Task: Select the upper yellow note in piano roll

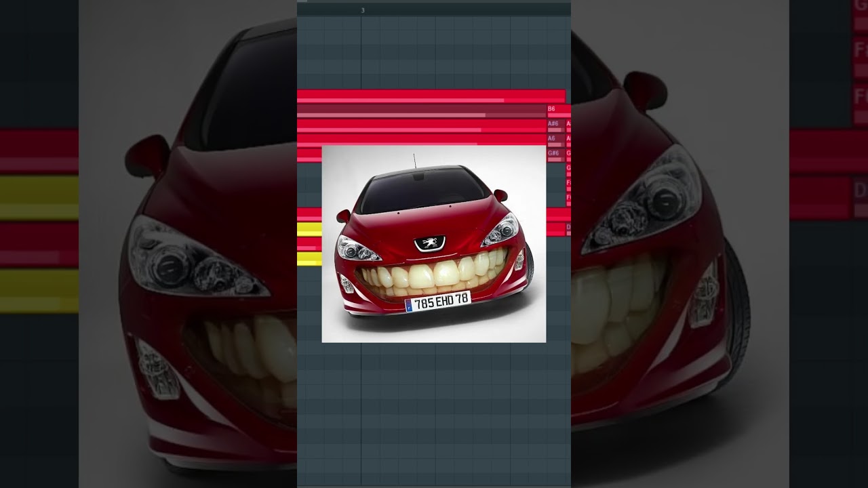Action: click(x=309, y=229)
